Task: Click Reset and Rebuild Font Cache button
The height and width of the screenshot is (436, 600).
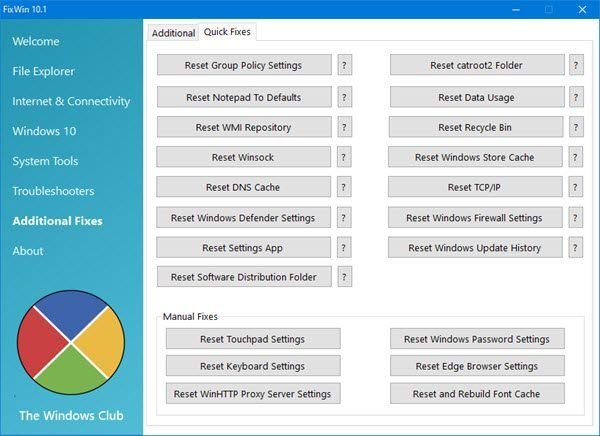Action: pos(477,394)
